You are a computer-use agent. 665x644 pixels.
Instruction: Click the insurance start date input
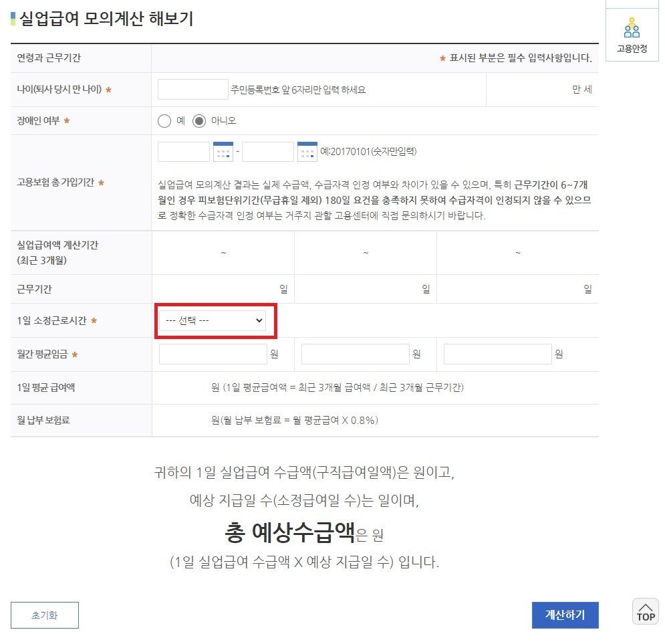[184, 152]
